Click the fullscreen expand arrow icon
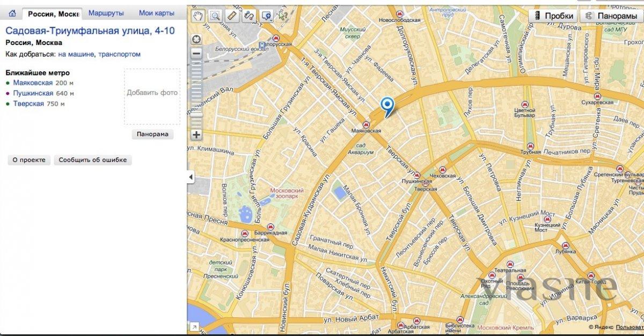 (193, 325)
